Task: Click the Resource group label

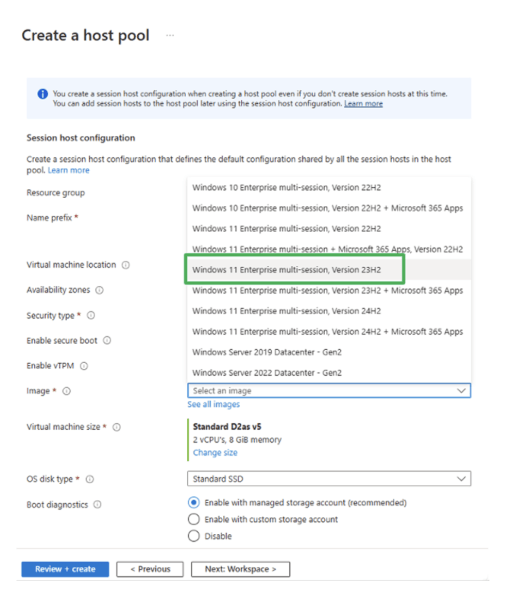Action: [x=55, y=193]
